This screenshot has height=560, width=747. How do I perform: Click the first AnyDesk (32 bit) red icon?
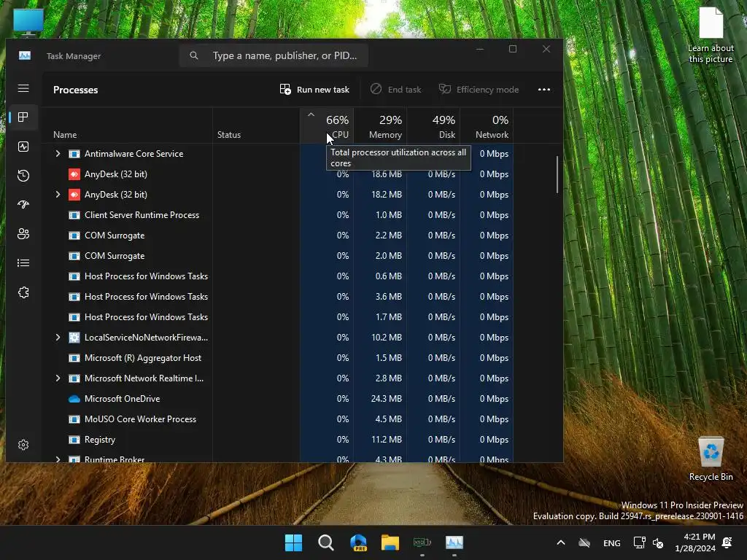pos(74,174)
